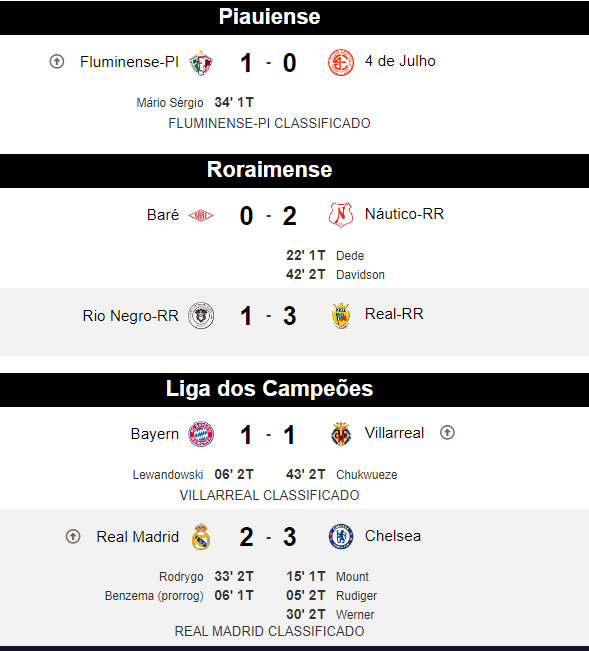Screen dimensions: 589x651
Task: Click the Rio Negro-RR round badge
Action: click(x=201, y=316)
